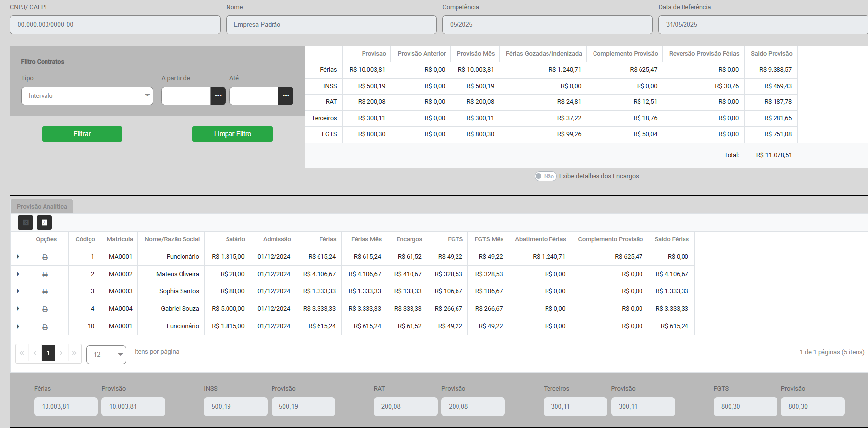868x428 pixels.
Task: Open the Tipo 'Intervalo' dropdown
Action: point(87,96)
